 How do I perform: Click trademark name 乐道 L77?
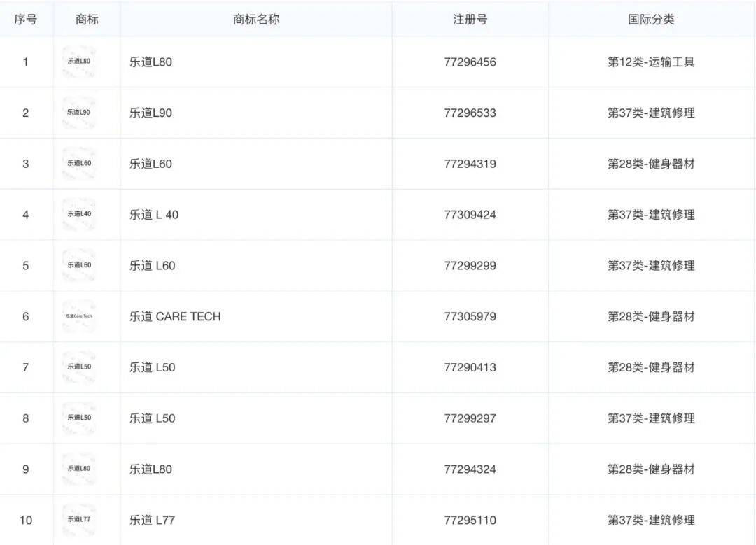click(152, 520)
